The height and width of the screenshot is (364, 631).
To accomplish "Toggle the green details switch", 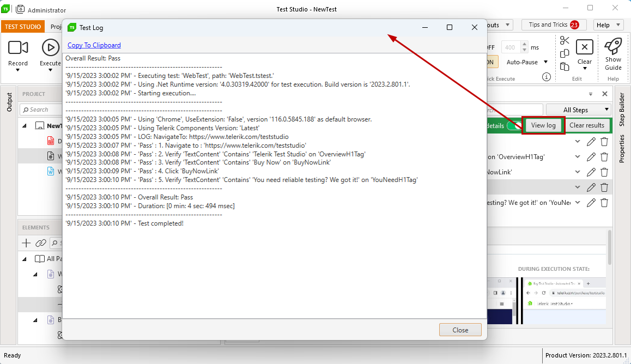I will (513, 125).
